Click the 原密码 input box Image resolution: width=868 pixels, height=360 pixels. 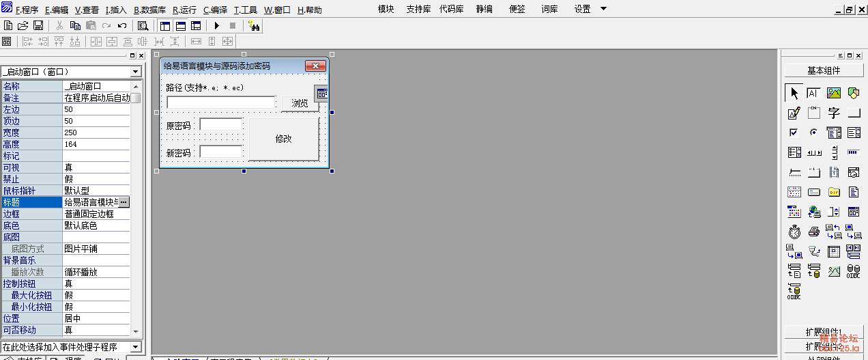[x=221, y=124]
